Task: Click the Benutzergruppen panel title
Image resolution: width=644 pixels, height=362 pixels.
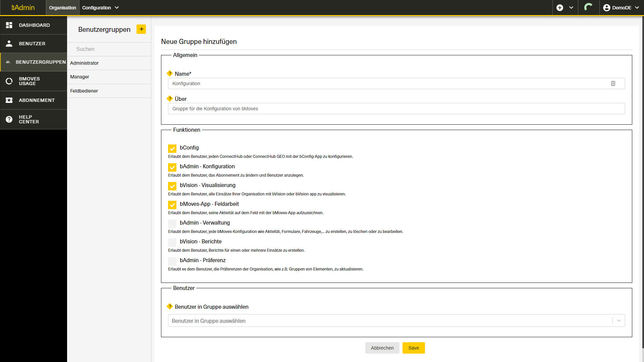Action: [x=104, y=29]
